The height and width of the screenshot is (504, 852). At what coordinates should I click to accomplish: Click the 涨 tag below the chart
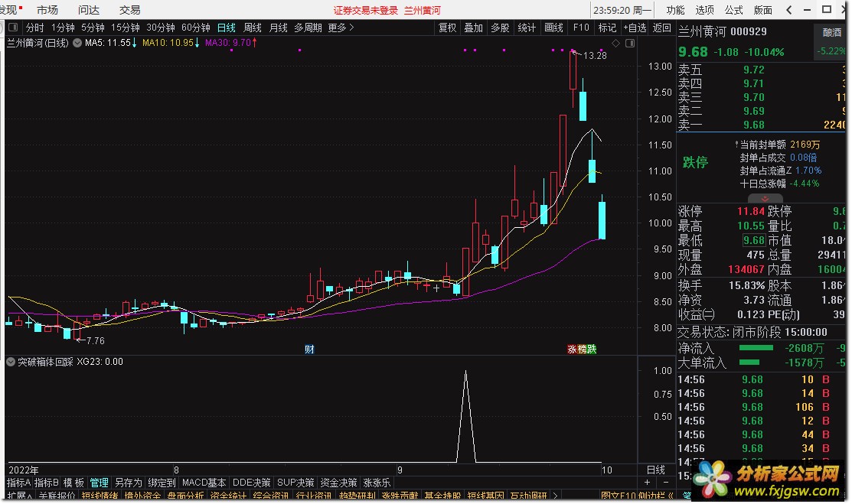(x=572, y=350)
